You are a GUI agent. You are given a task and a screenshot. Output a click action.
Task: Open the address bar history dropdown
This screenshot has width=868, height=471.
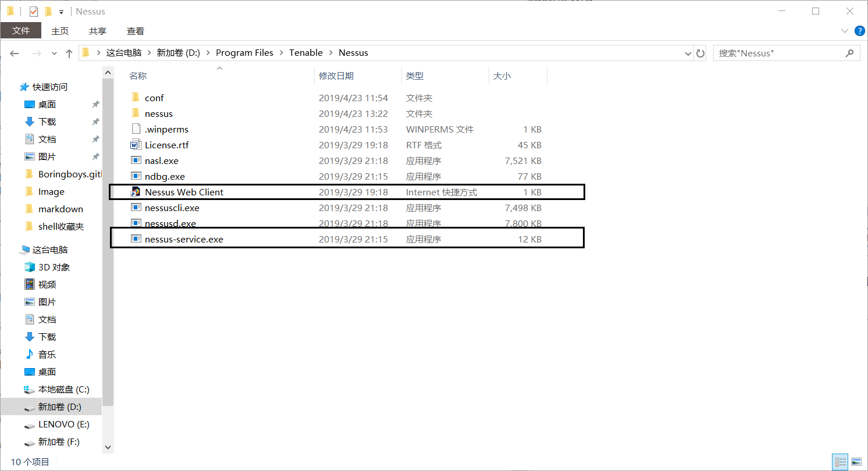pyautogui.click(x=689, y=53)
